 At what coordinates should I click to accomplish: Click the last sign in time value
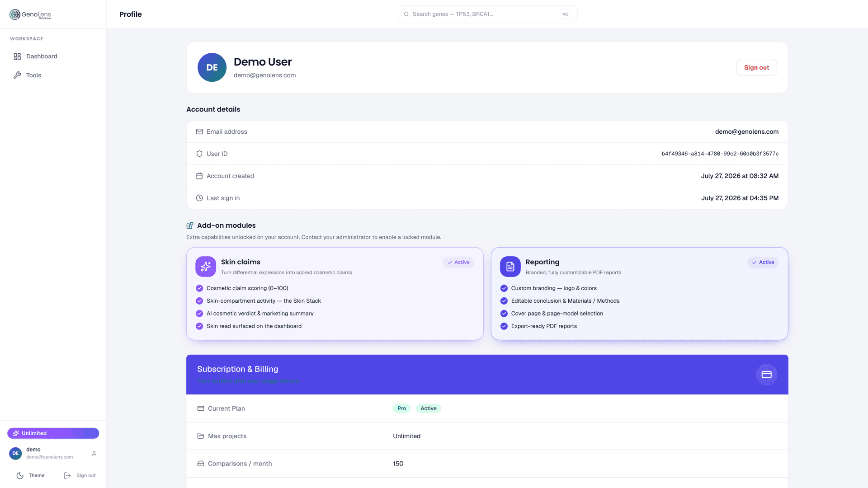click(x=740, y=198)
